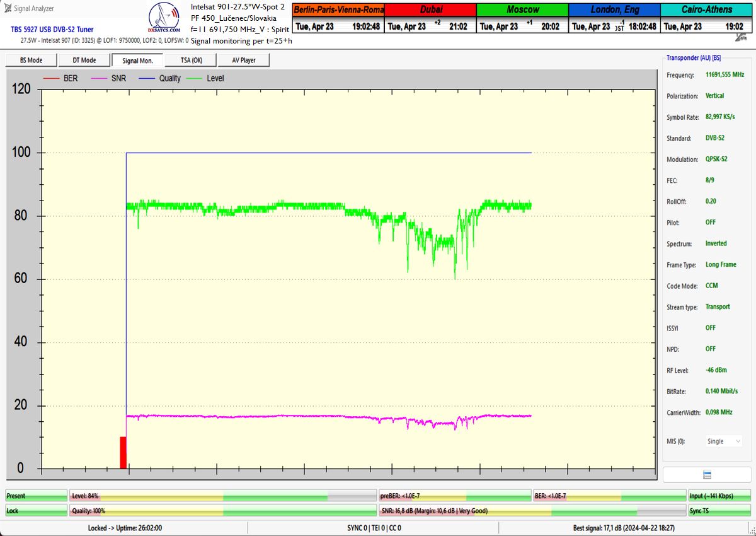Click the blue Quality legend marker

click(147, 78)
